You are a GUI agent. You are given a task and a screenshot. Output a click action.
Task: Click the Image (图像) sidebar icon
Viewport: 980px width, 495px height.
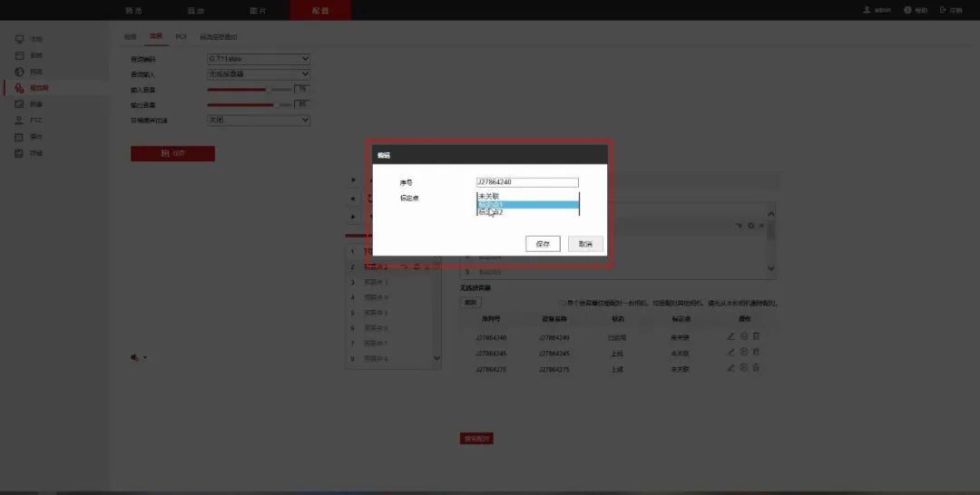click(x=20, y=104)
